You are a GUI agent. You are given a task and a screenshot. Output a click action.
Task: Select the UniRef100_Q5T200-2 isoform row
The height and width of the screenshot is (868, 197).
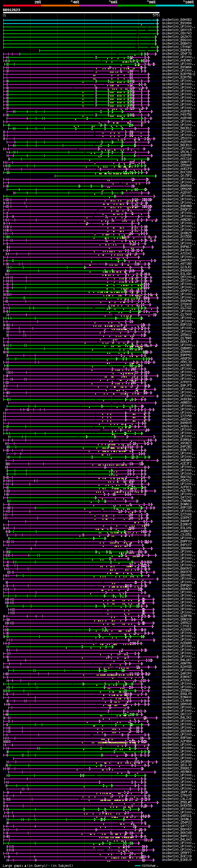[179, 277]
